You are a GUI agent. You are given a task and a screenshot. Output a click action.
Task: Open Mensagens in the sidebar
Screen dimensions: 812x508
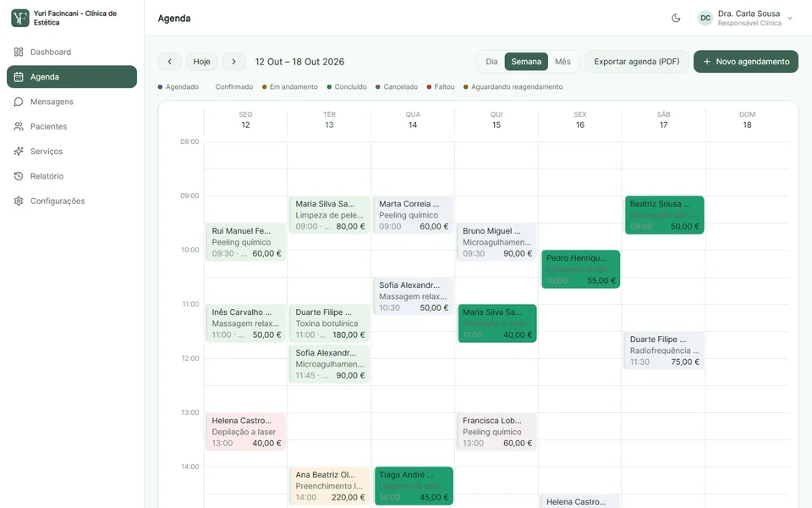[x=72, y=102]
